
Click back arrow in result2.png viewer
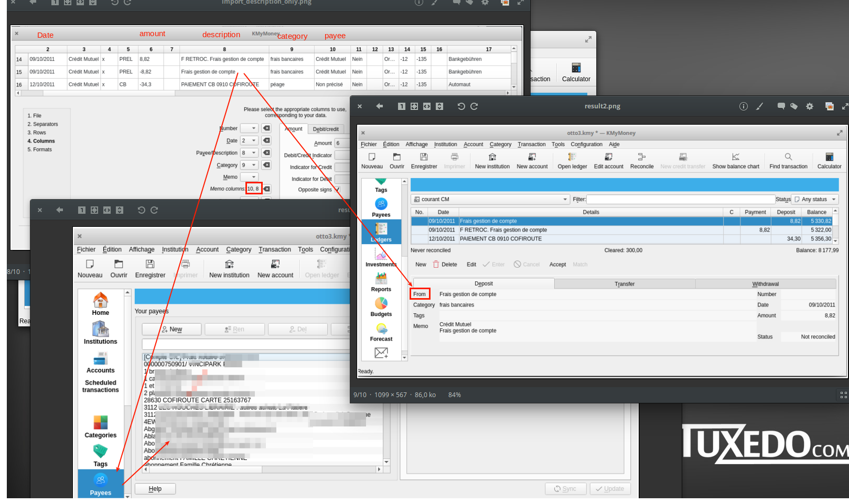coord(379,106)
